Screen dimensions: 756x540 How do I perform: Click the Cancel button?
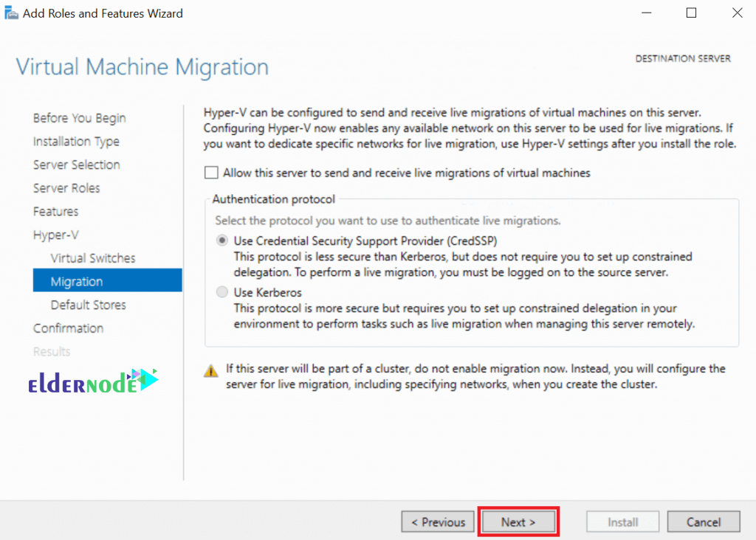(x=704, y=522)
